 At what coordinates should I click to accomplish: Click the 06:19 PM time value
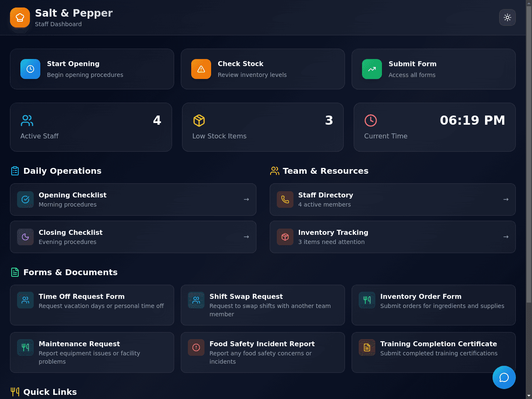[473, 121]
